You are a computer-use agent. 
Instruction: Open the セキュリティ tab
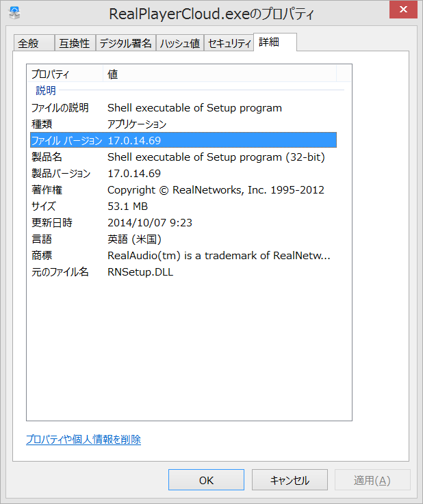point(229,43)
